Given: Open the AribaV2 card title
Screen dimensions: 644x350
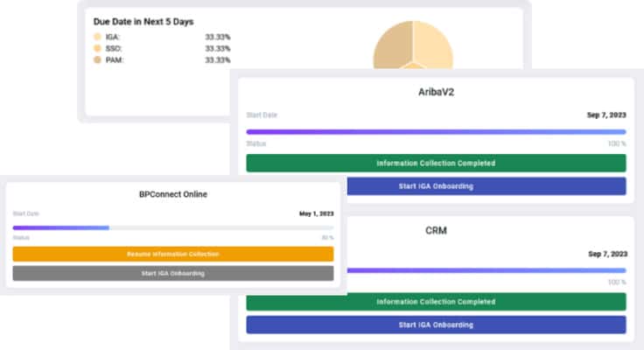Looking at the screenshot, I should pos(436,92).
